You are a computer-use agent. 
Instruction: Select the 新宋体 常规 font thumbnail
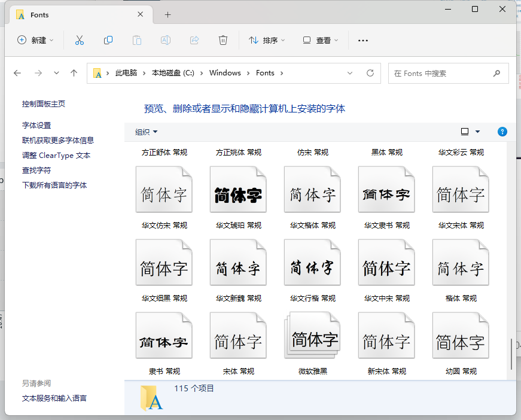click(386, 335)
